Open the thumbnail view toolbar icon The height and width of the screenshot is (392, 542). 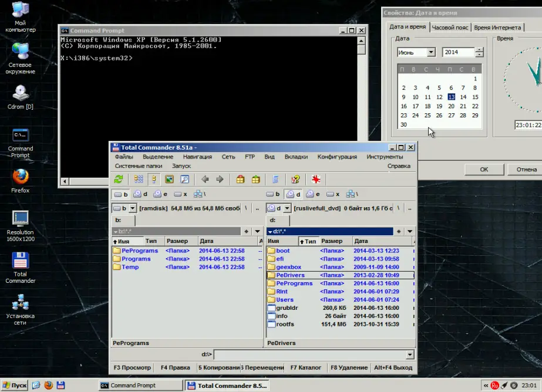(169, 179)
